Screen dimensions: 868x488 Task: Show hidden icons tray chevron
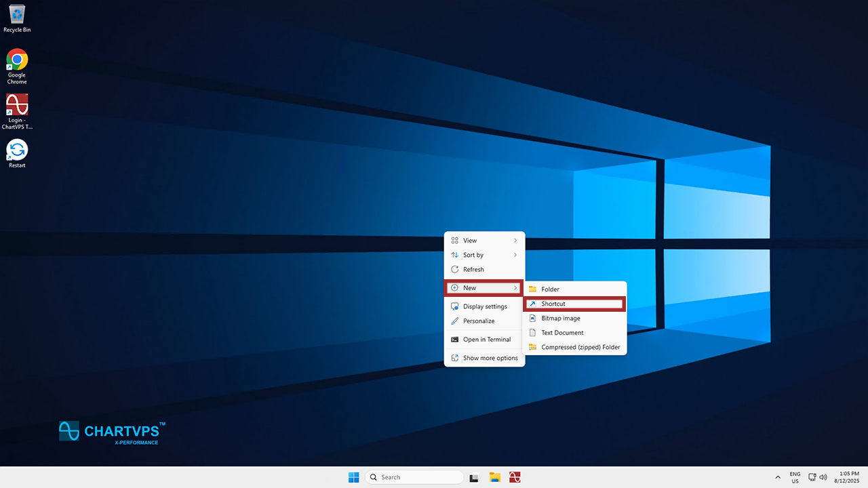[778, 477]
